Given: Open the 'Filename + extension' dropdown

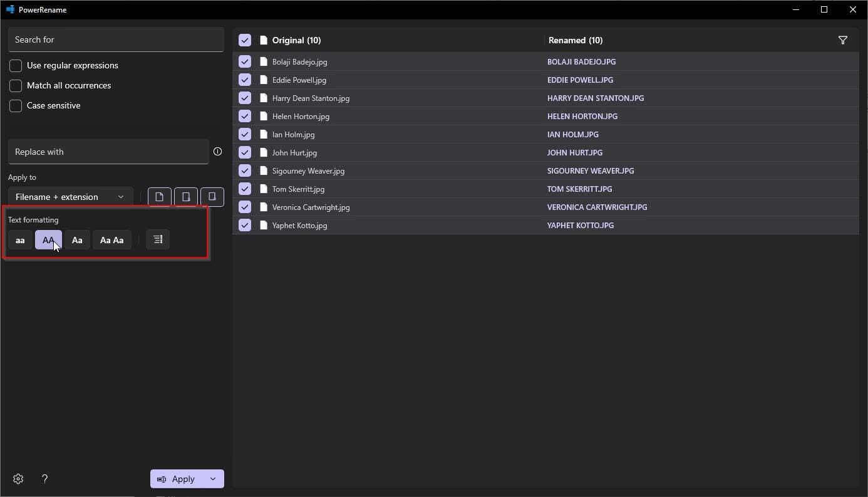Looking at the screenshot, I should point(70,197).
